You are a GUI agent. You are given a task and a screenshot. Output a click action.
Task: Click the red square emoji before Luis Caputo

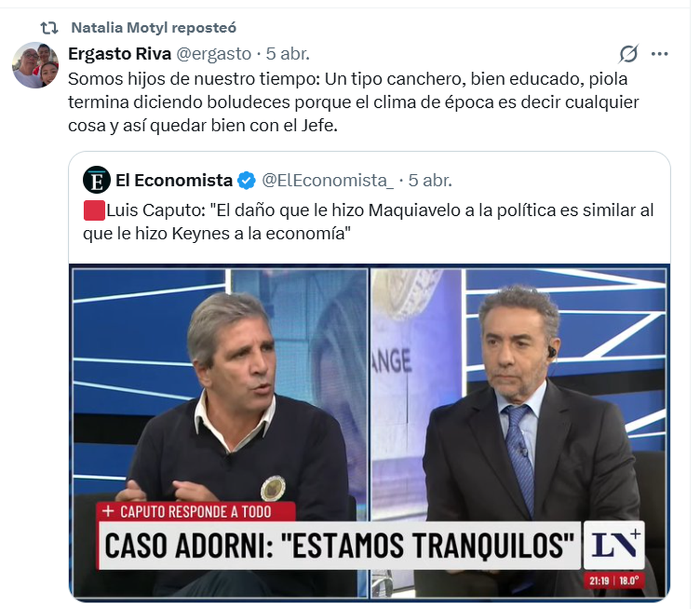pos(94,210)
